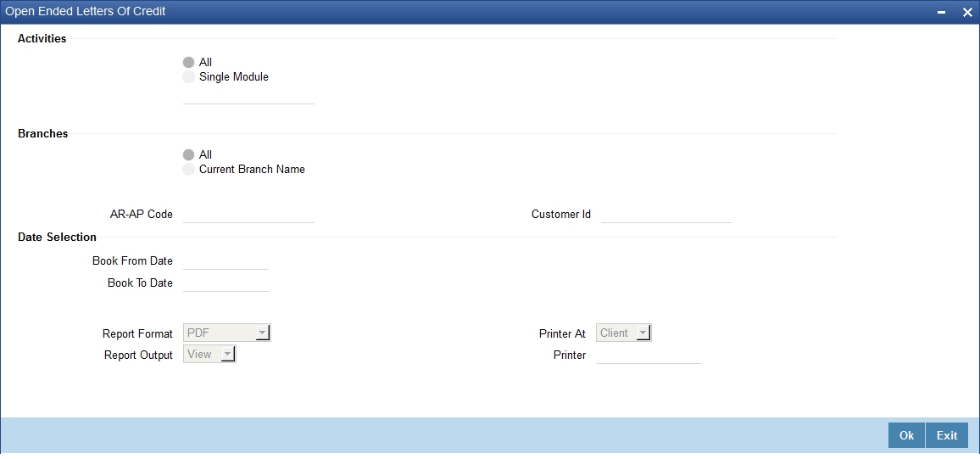The height and width of the screenshot is (459, 980).
Task: Click the Exit button
Action: coord(947,436)
